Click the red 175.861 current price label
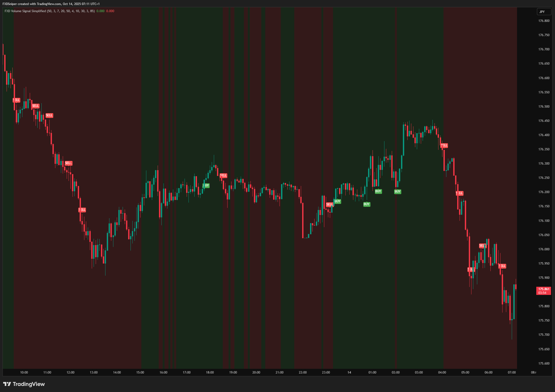The width and height of the screenshot is (555, 392). click(x=543, y=290)
